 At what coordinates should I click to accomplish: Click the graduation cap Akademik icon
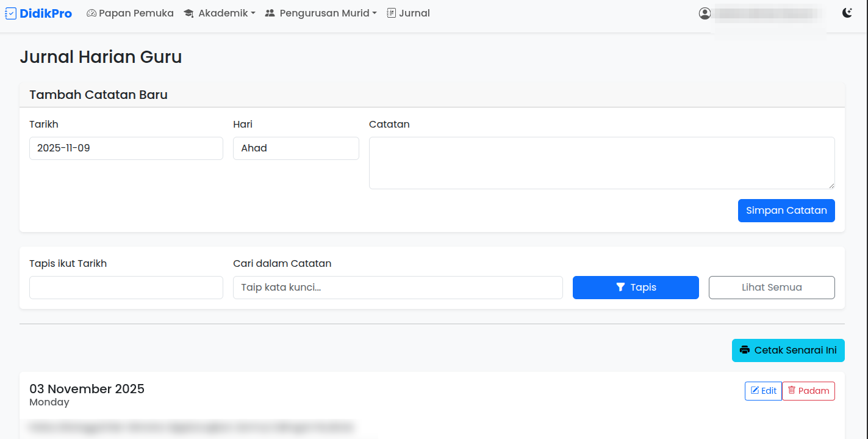[x=188, y=13]
